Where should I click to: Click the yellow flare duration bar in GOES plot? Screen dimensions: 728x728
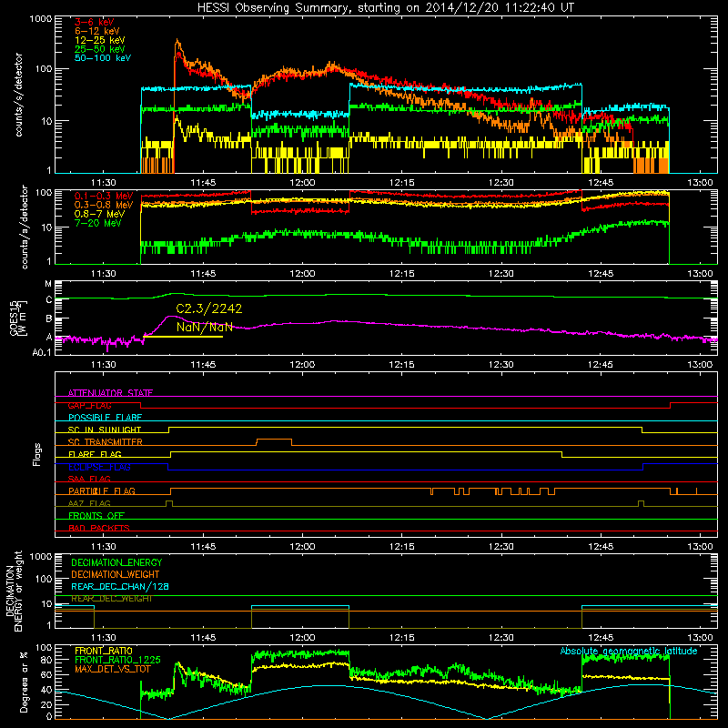pyautogui.click(x=184, y=337)
